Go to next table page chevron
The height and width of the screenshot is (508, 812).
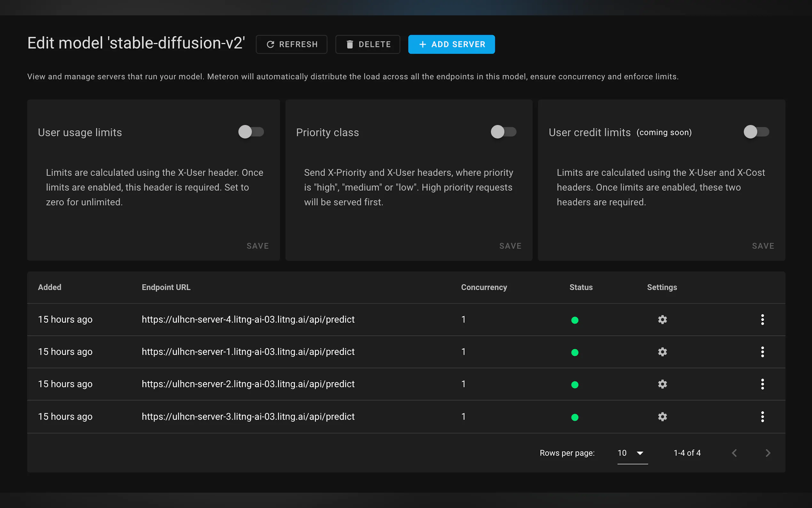(768, 453)
